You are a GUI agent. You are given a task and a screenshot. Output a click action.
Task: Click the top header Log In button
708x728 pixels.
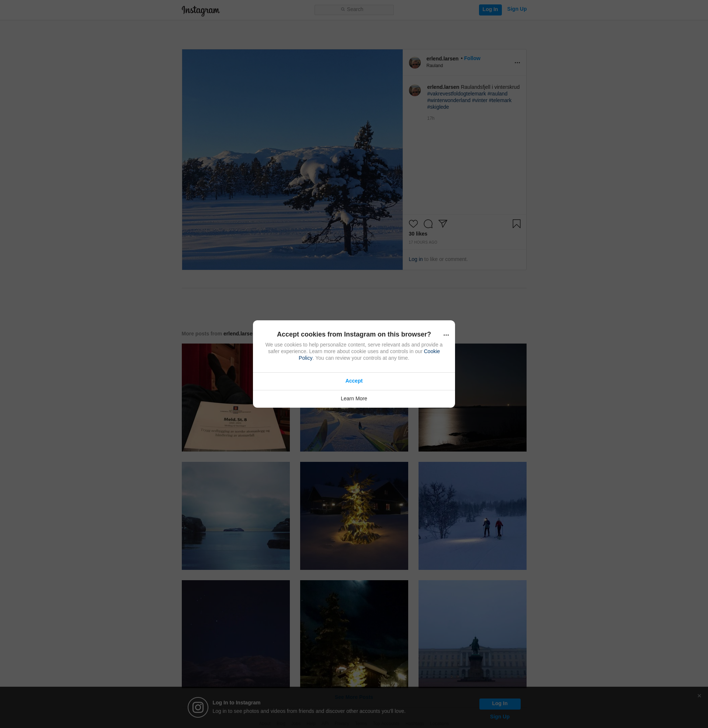[490, 10]
